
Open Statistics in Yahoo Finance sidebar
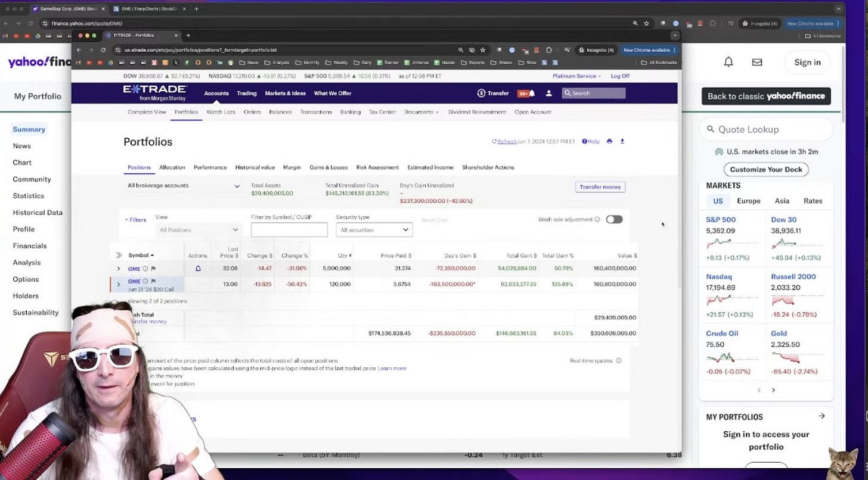tap(29, 196)
